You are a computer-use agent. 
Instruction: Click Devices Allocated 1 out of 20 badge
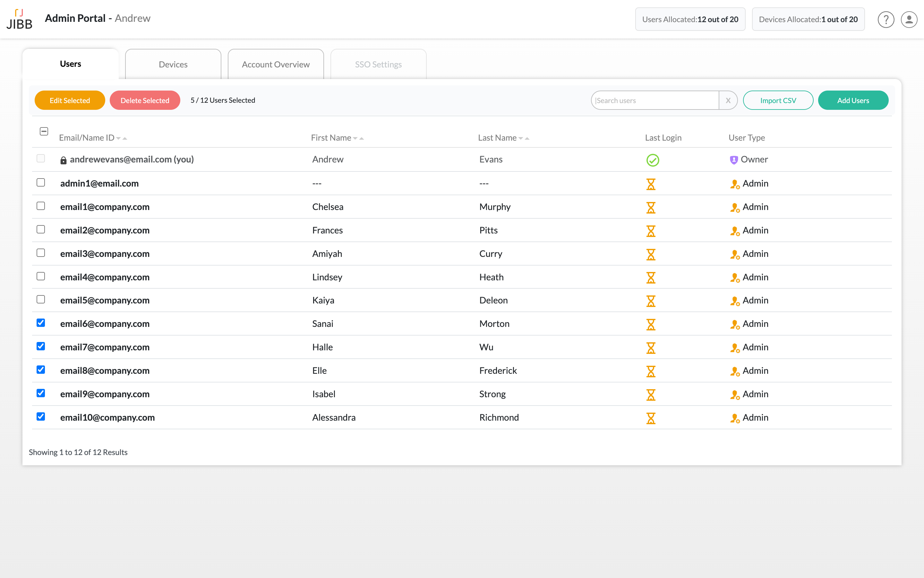click(808, 19)
